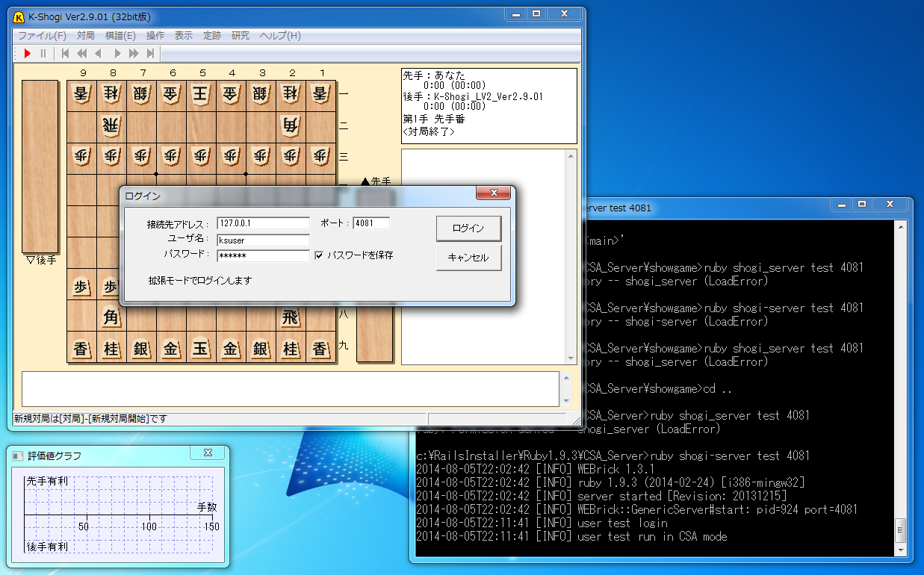
Task: Open the 棋譜(E) menu
Action: click(120, 35)
